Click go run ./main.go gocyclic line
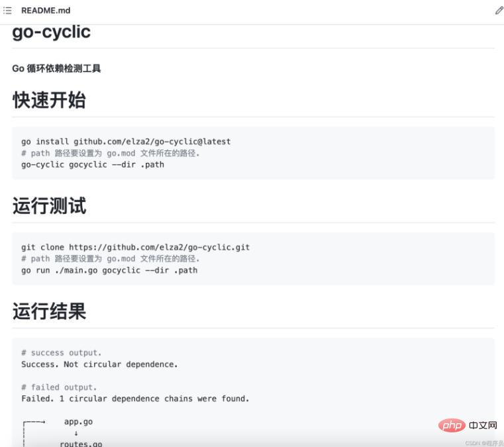Screen dimensions: 504x447 109,270
